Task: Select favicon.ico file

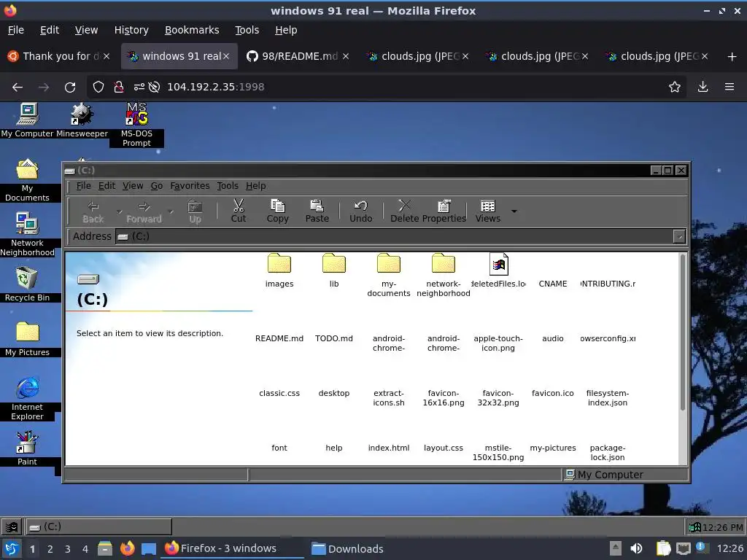Action: 553,393
